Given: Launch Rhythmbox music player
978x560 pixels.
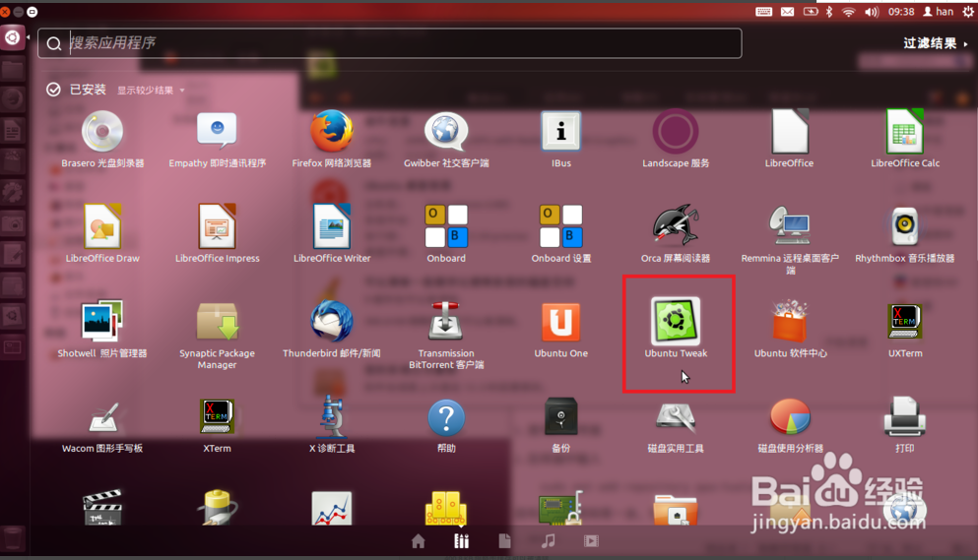Looking at the screenshot, I should pyautogui.click(x=905, y=234).
